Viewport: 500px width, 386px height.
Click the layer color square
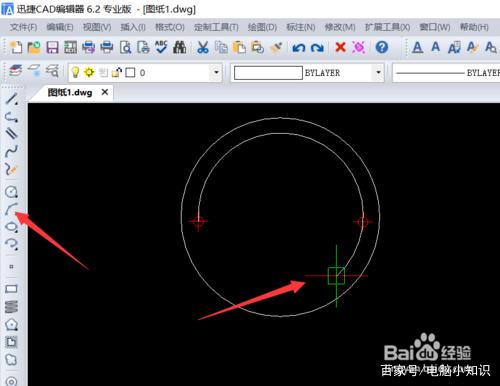[x=130, y=73]
